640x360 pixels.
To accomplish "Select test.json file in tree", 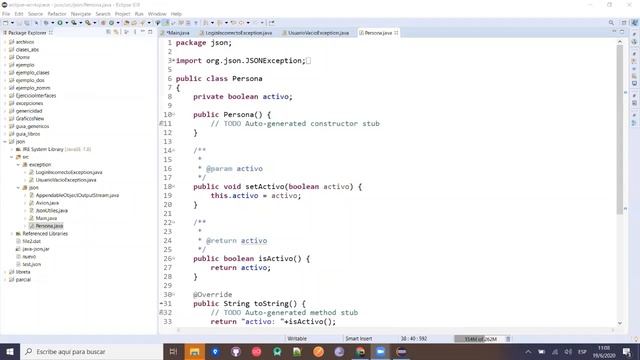I will click(31, 264).
